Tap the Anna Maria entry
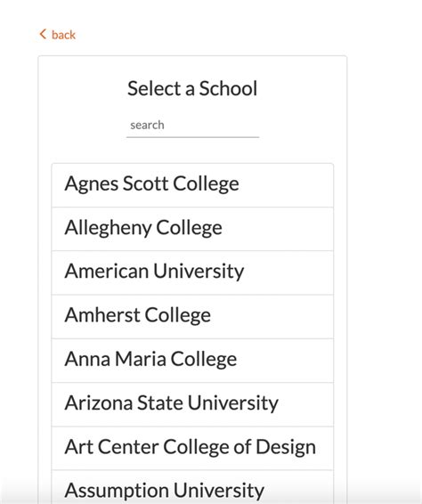This screenshot has width=422, height=504. click(192, 361)
